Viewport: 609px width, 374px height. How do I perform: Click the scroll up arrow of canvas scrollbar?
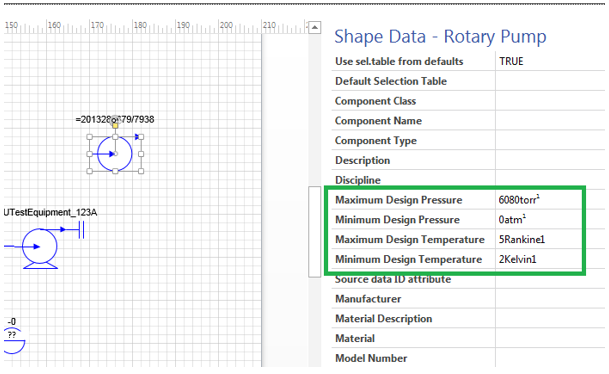[x=315, y=28]
